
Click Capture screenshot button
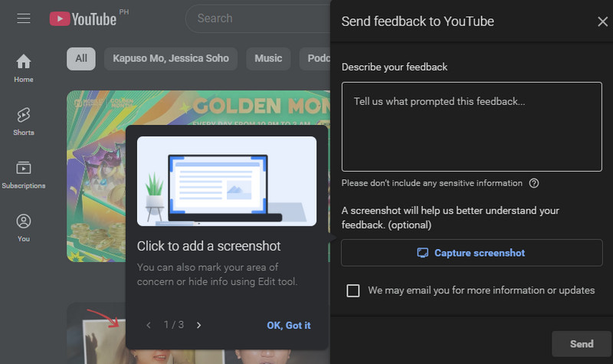pyautogui.click(x=472, y=253)
